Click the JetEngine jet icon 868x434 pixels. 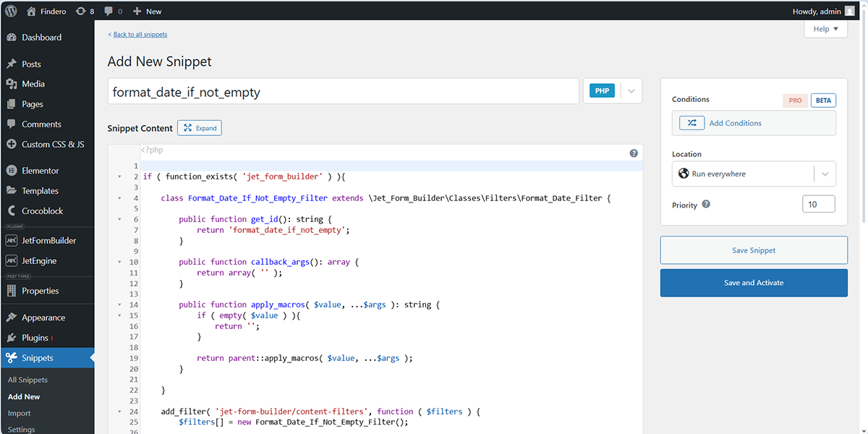click(12, 260)
